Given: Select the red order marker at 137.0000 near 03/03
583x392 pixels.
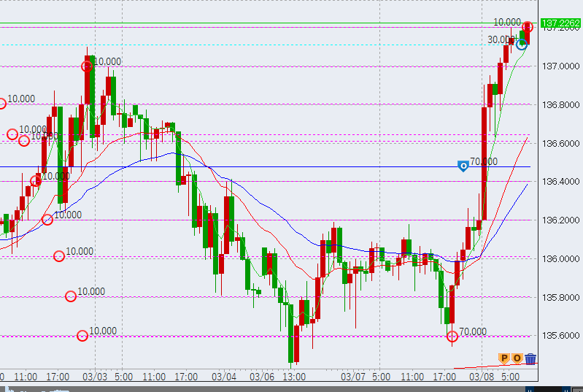Looking at the screenshot, I should pyautogui.click(x=87, y=66).
